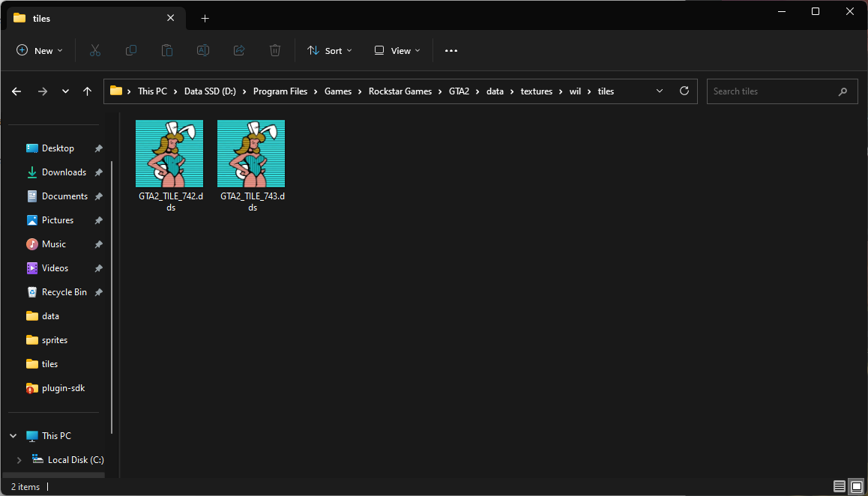
Task: Click the Share icon in the toolbar
Action: point(238,50)
